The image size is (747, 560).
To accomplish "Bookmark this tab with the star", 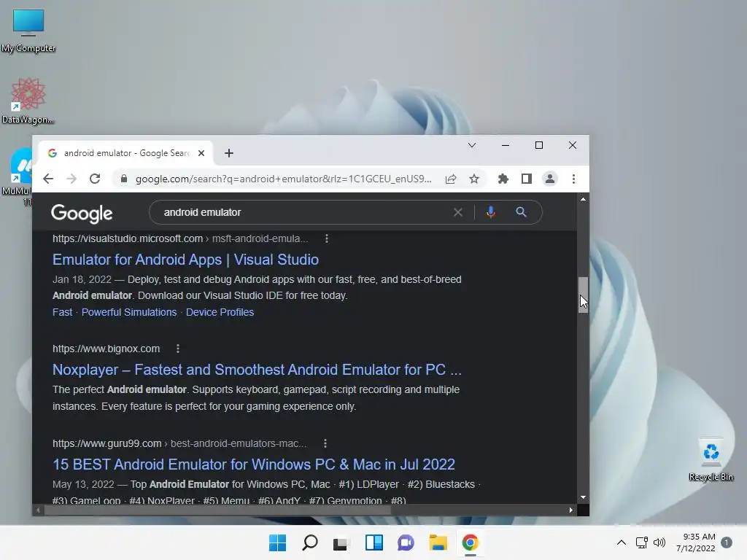I will click(x=474, y=179).
